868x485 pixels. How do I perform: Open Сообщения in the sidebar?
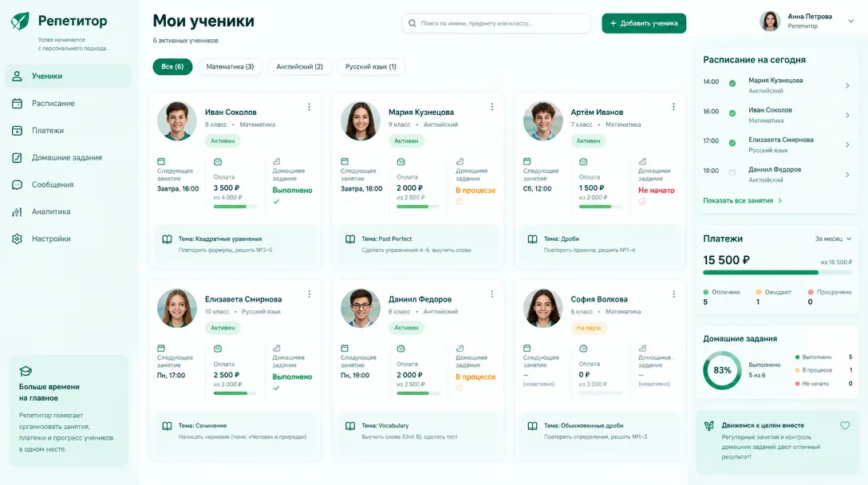[69, 184]
